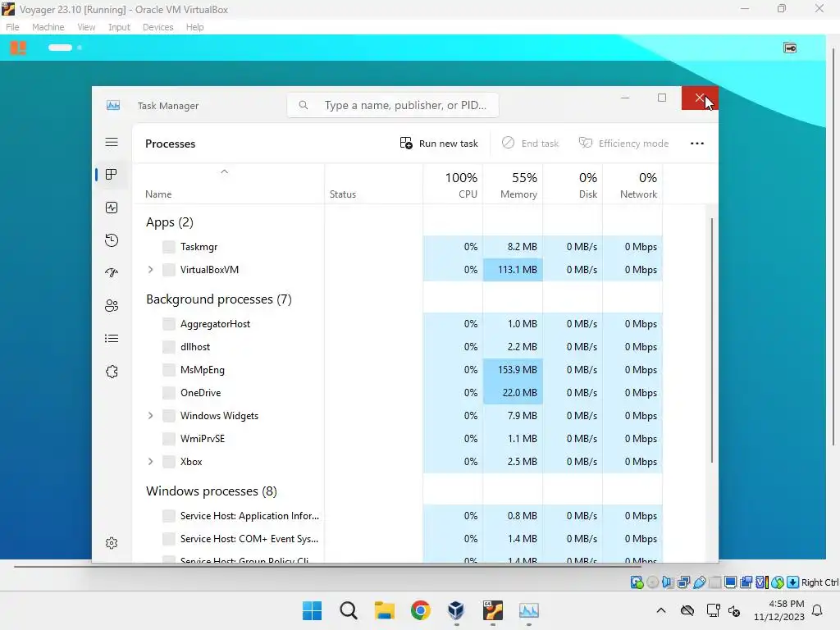Click the Task Manager search input field
The height and width of the screenshot is (630, 840).
point(393,105)
